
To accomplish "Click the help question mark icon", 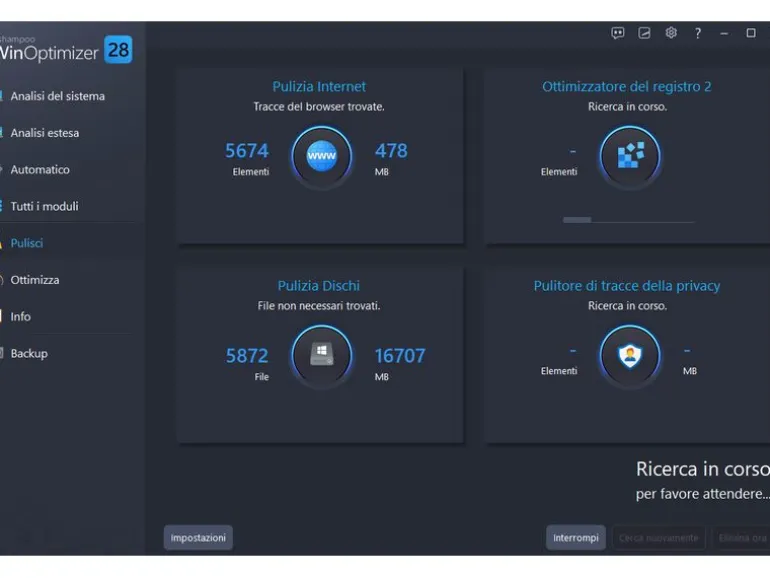I will pos(698,33).
